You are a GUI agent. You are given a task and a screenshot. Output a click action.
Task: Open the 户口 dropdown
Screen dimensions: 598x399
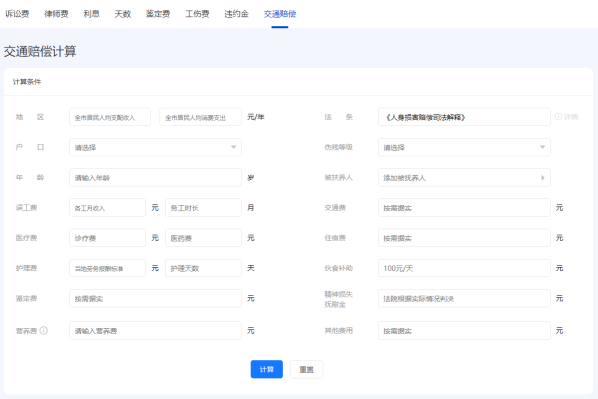(155, 147)
